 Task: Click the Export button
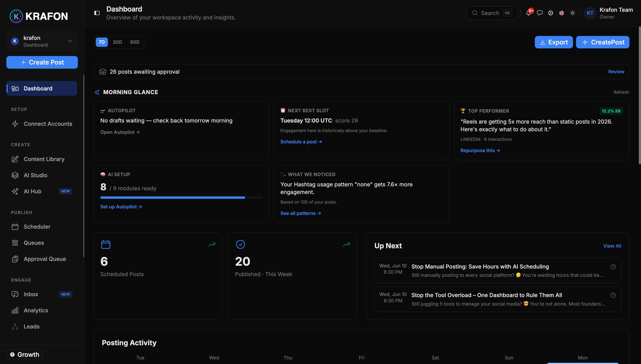click(x=554, y=42)
